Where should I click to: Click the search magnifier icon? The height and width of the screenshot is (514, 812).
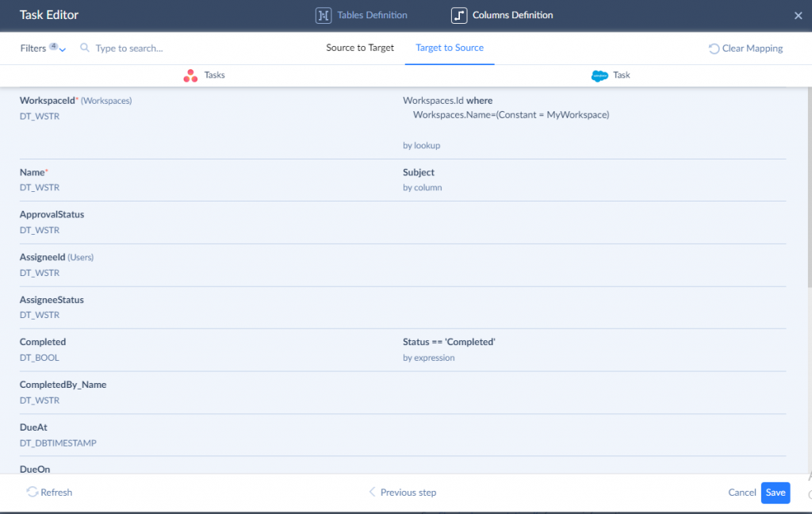[x=85, y=48]
